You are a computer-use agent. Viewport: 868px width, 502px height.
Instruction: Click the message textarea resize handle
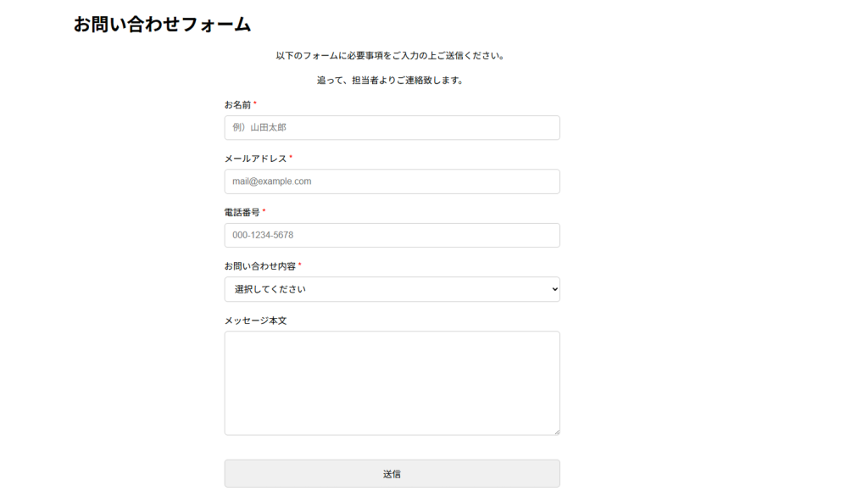pos(556,432)
